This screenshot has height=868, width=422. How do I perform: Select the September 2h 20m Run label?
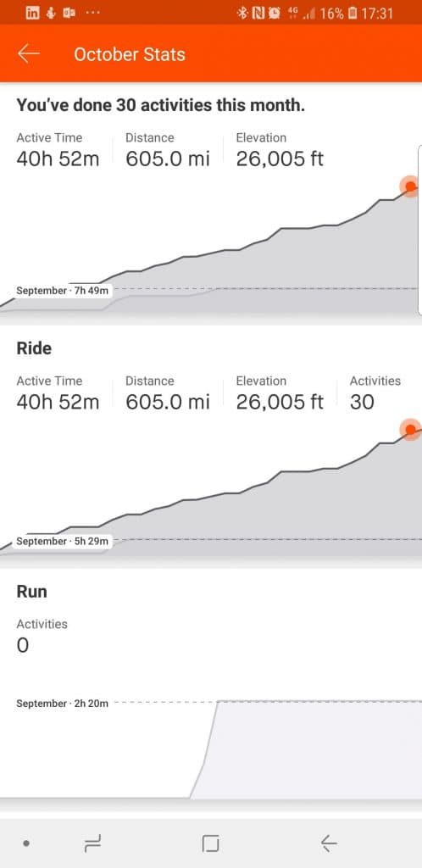(62, 703)
